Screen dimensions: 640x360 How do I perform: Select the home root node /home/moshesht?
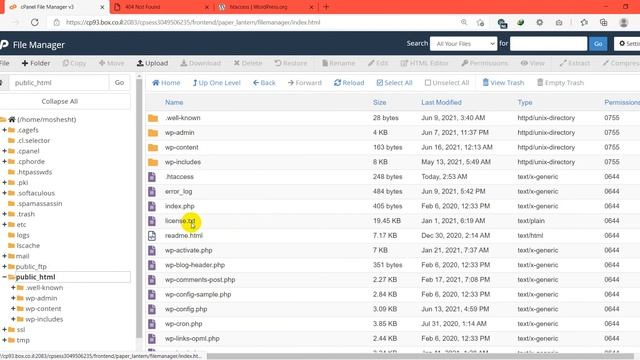[x=47, y=120]
